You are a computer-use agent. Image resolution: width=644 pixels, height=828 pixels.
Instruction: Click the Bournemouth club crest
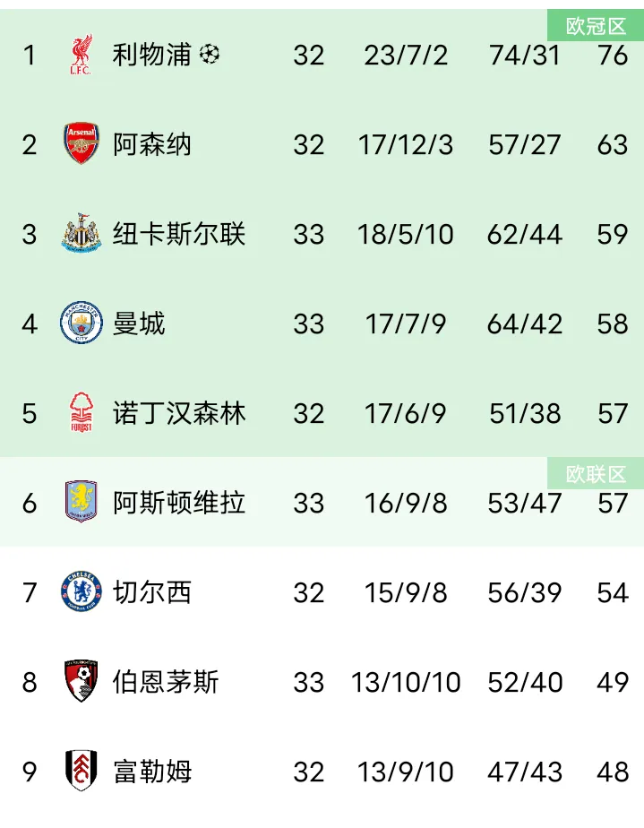pos(82,682)
